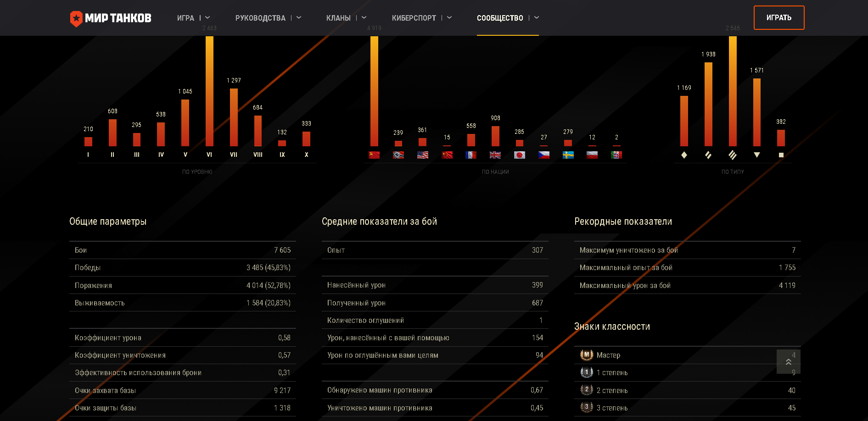Viewport: 868px width, 421px height.
Task: Click the Победы value 3 485 (45,83%)
Action: click(269, 267)
